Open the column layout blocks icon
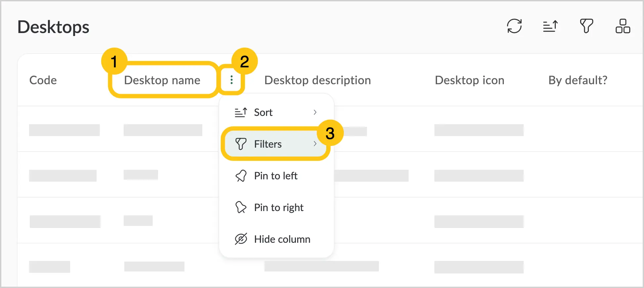The height and width of the screenshot is (288, 644). click(x=623, y=26)
